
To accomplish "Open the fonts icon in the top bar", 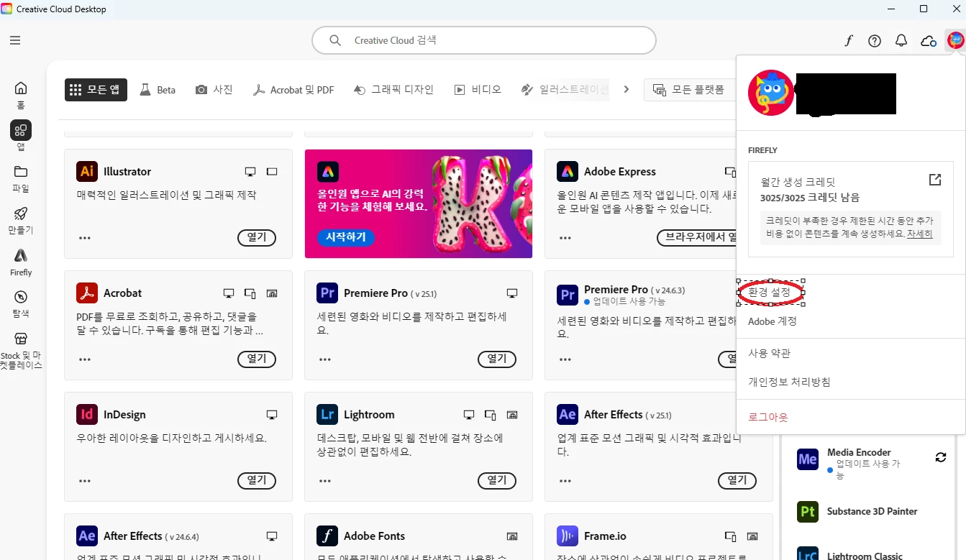I will point(848,40).
